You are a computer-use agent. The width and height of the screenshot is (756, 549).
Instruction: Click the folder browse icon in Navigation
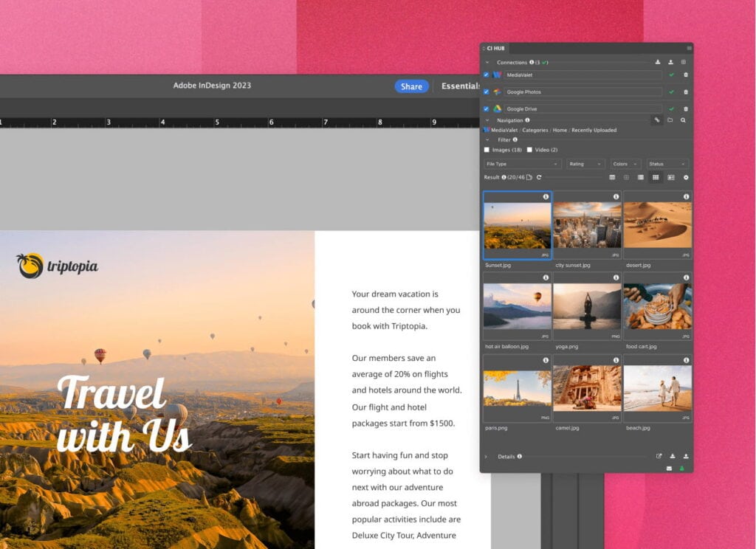coord(670,120)
